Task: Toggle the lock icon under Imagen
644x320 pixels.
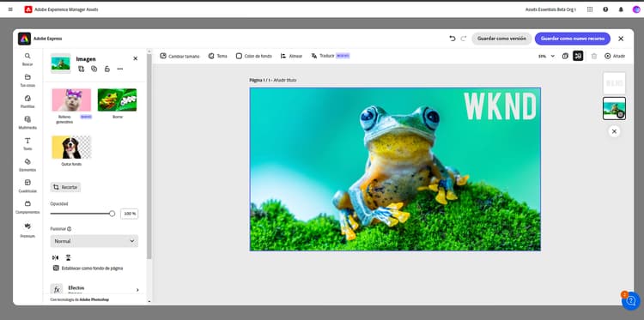Action: pos(106,69)
